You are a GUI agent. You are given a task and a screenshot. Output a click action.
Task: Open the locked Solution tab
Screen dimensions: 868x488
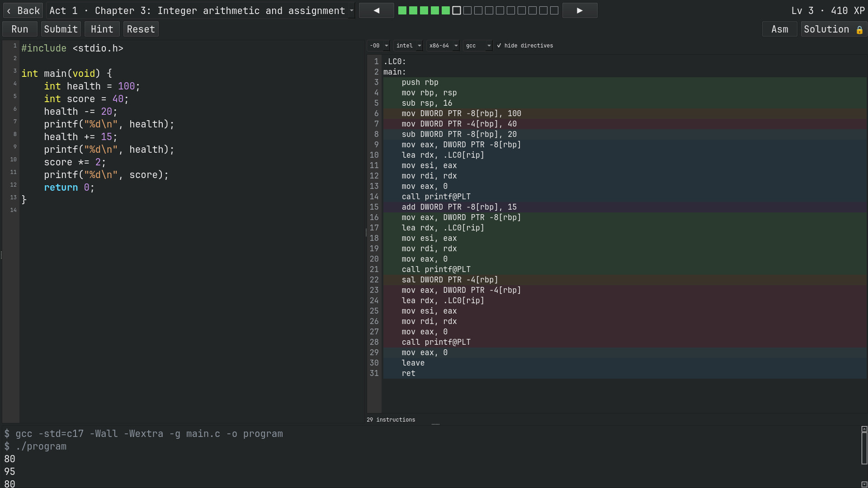833,29
